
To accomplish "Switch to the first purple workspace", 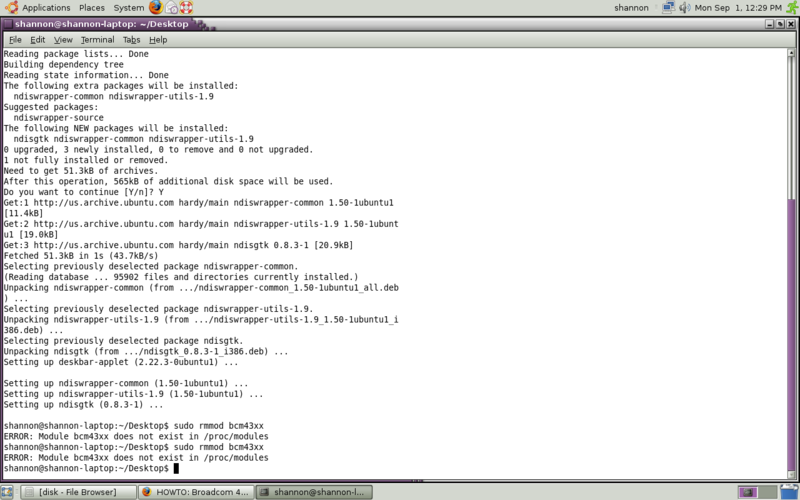I will [x=747, y=492].
